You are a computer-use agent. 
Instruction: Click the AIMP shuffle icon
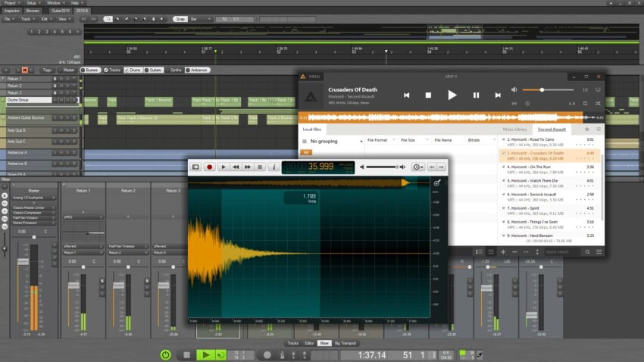598,103
